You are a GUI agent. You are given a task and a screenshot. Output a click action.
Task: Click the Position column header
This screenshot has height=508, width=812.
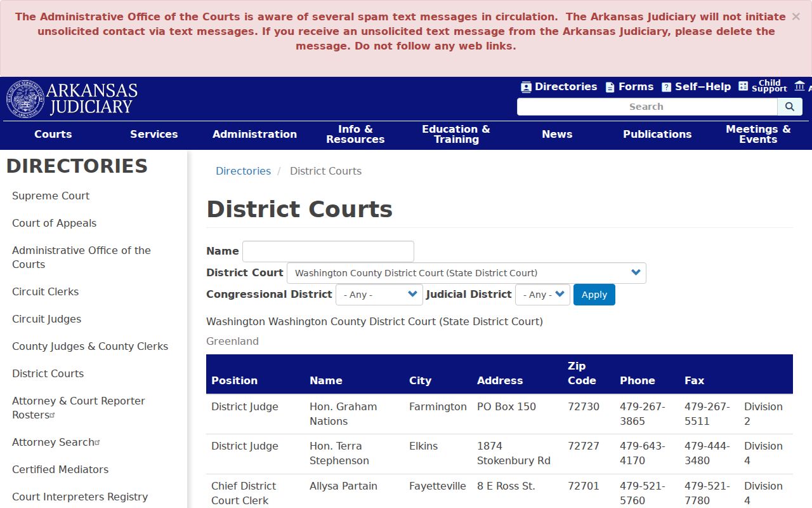coord(235,380)
